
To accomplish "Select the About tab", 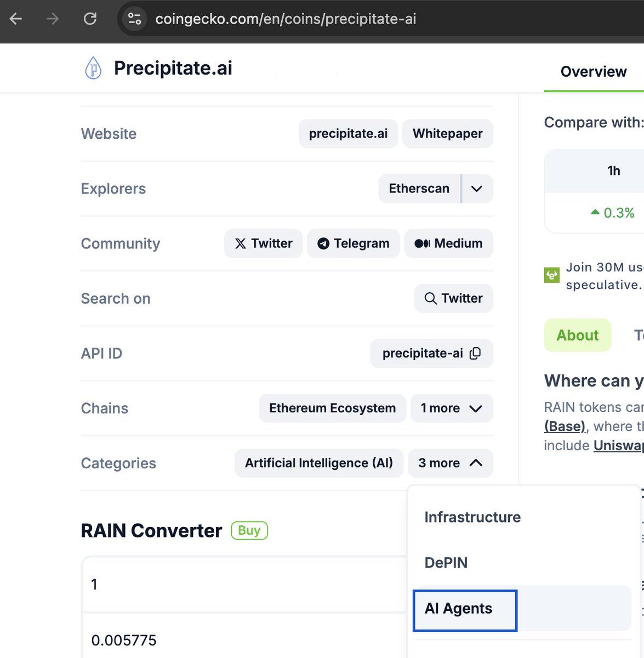I will pyautogui.click(x=578, y=335).
